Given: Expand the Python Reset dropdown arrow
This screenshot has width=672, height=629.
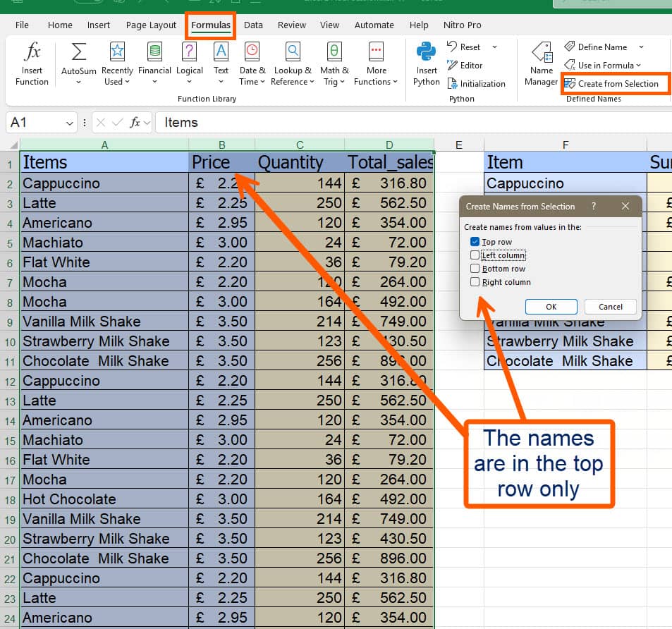Looking at the screenshot, I should [494, 47].
